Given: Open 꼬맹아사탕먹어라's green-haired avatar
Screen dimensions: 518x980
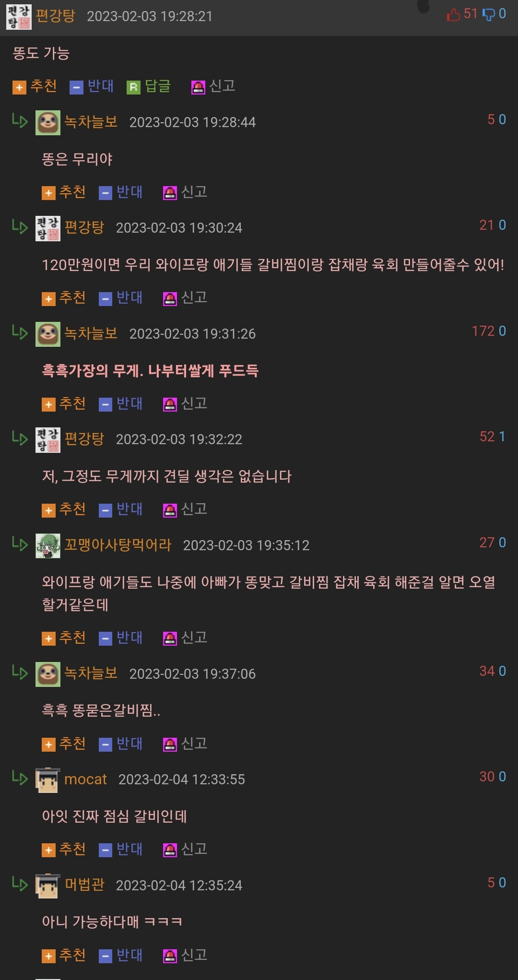Looking at the screenshot, I should coord(48,545).
